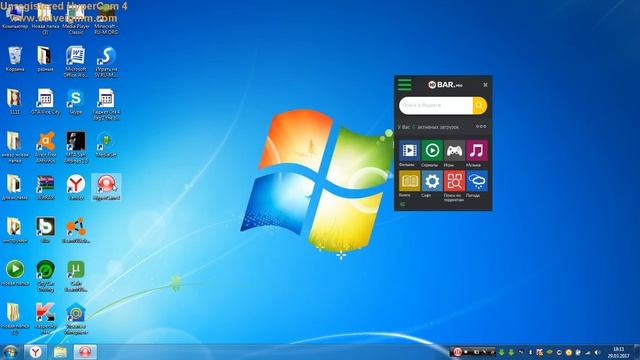Select the flag-colored desktop shortcut left of Yandex
The height and width of the screenshot is (360, 640).
(x=45, y=187)
